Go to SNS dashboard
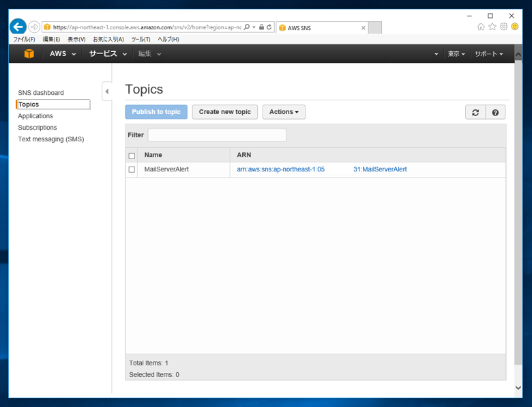Image resolution: width=532 pixels, height=407 pixels. point(41,93)
